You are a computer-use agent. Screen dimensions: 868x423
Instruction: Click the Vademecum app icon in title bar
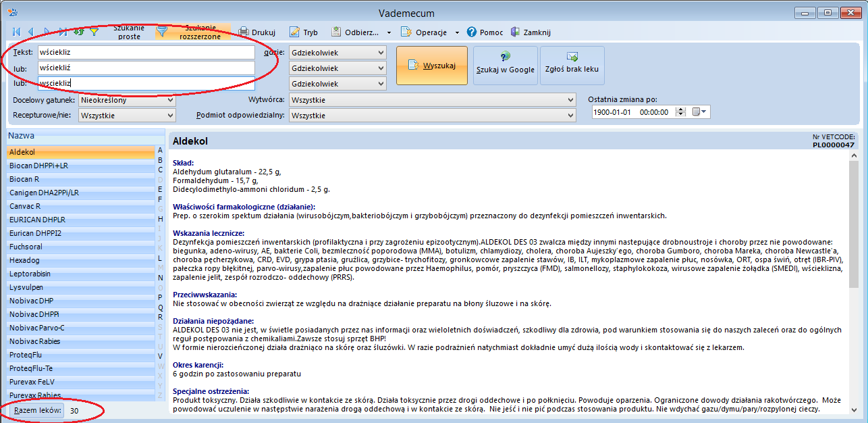11,12
